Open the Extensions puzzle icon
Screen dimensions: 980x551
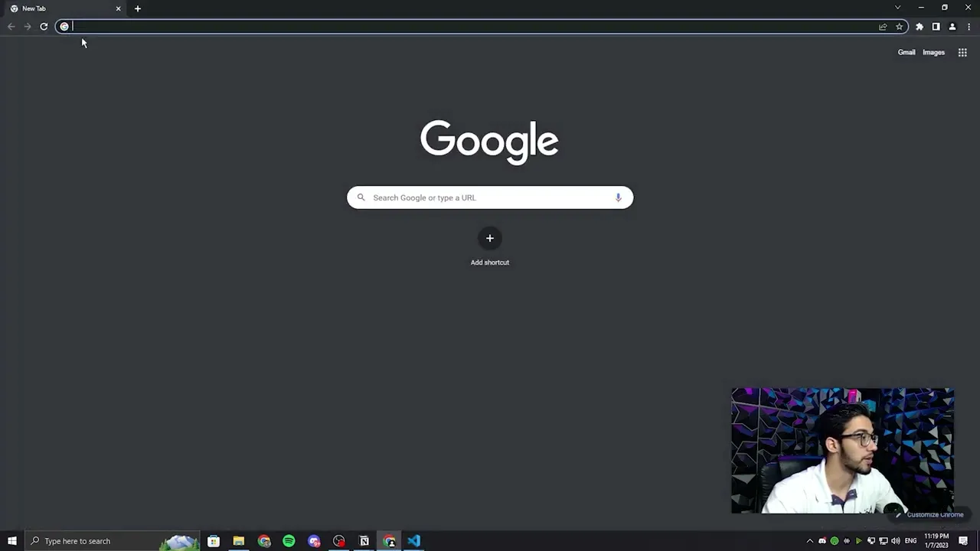coord(920,27)
